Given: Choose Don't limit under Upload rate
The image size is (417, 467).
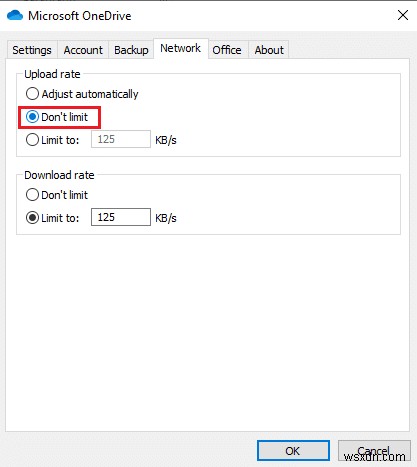Looking at the screenshot, I should click(57, 117).
